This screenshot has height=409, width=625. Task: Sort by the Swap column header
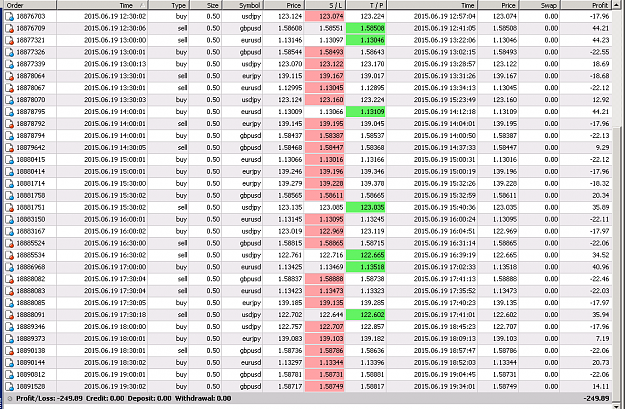[540, 5]
